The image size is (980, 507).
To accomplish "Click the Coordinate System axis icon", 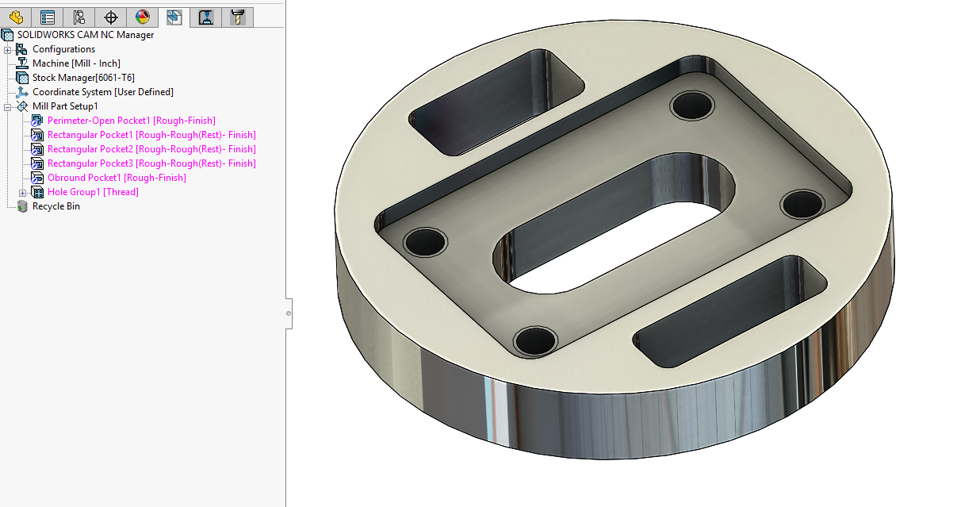I will pyautogui.click(x=22, y=92).
